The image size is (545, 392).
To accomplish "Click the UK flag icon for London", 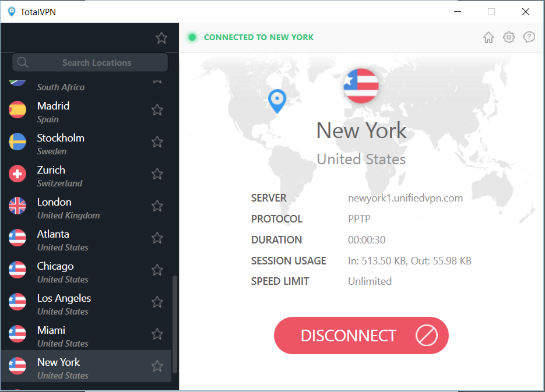I will (x=17, y=206).
